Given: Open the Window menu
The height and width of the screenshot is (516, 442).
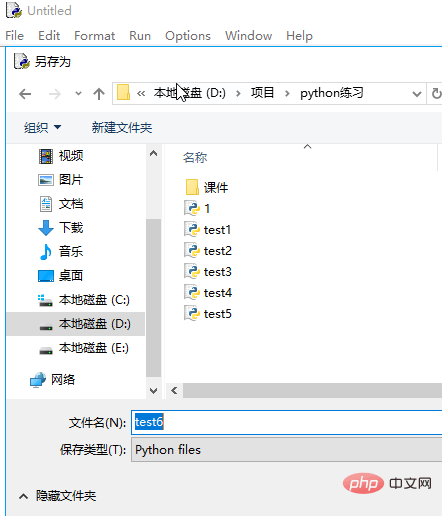Looking at the screenshot, I should pos(248,36).
